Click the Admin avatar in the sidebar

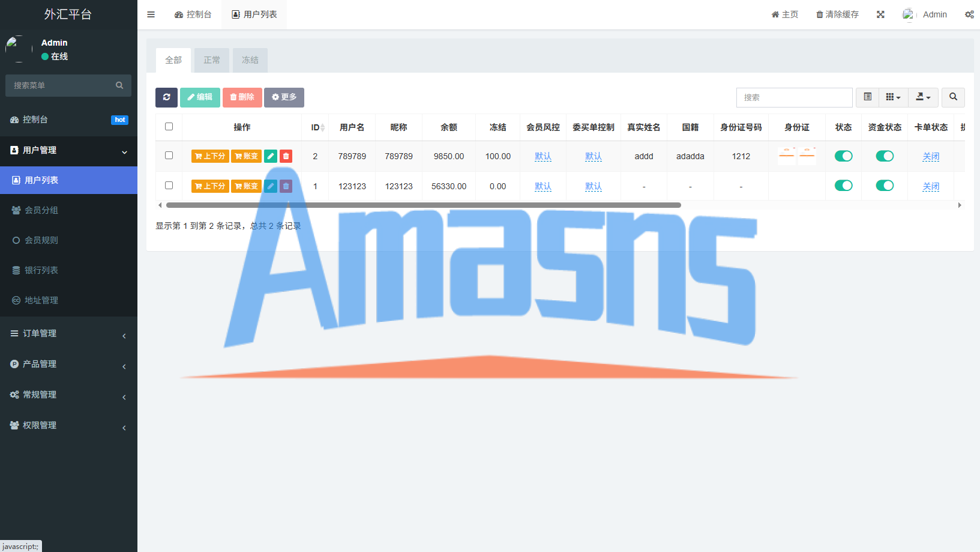tap(18, 49)
